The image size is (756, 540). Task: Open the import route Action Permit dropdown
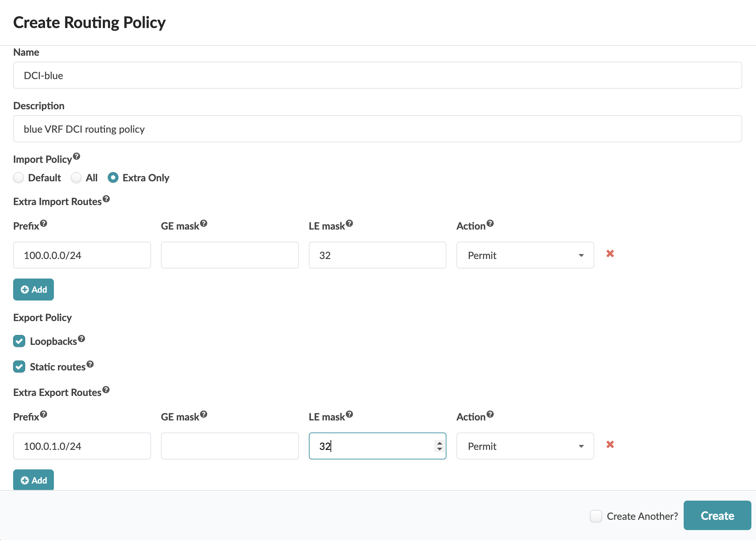point(525,255)
